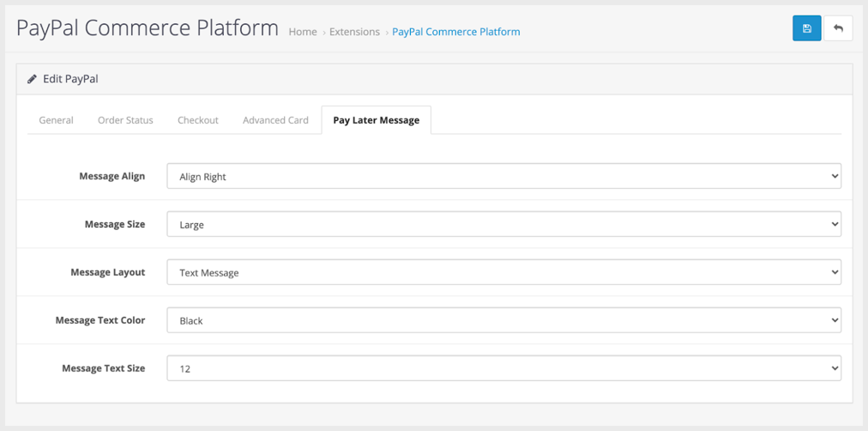The width and height of the screenshot is (868, 431).
Task: Click the Message Text Color label
Action: [99, 320]
